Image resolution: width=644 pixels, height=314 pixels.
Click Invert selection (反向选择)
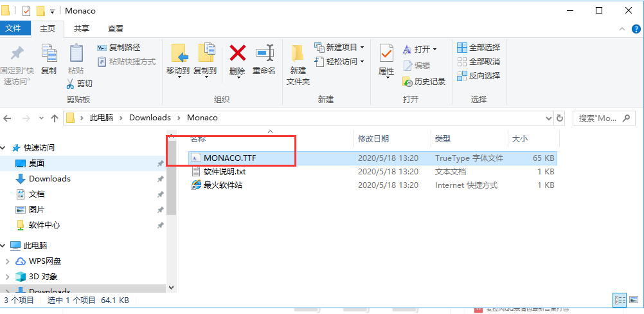click(x=479, y=76)
